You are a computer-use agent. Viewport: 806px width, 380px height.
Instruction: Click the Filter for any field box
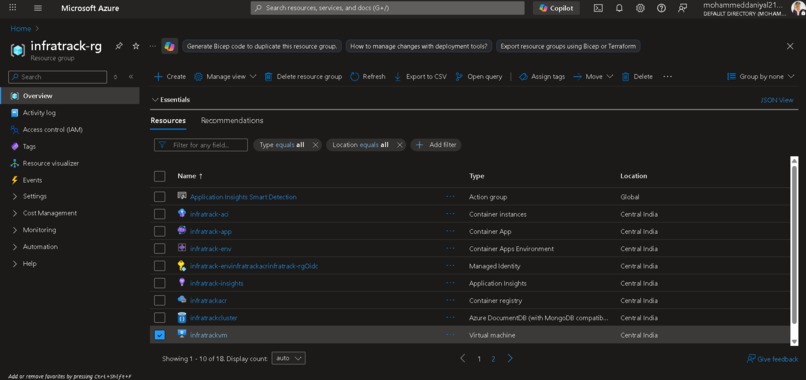click(201, 145)
